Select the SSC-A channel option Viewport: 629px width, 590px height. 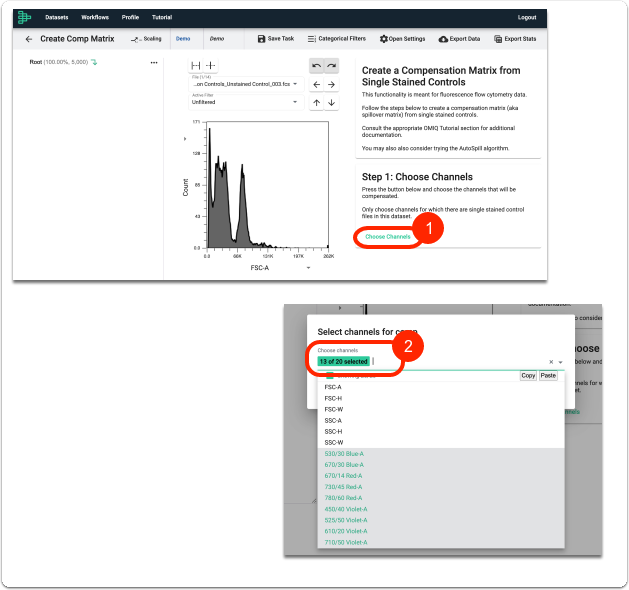(x=441, y=421)
